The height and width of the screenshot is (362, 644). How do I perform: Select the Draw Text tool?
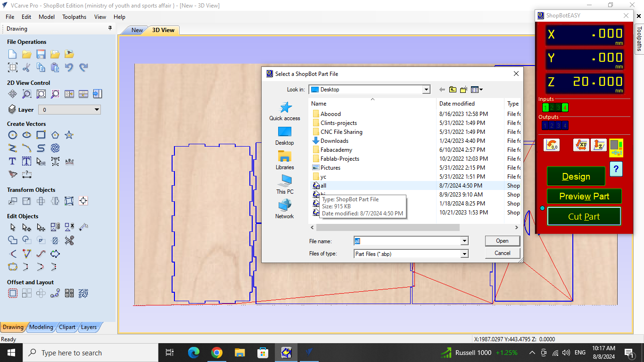13,161
